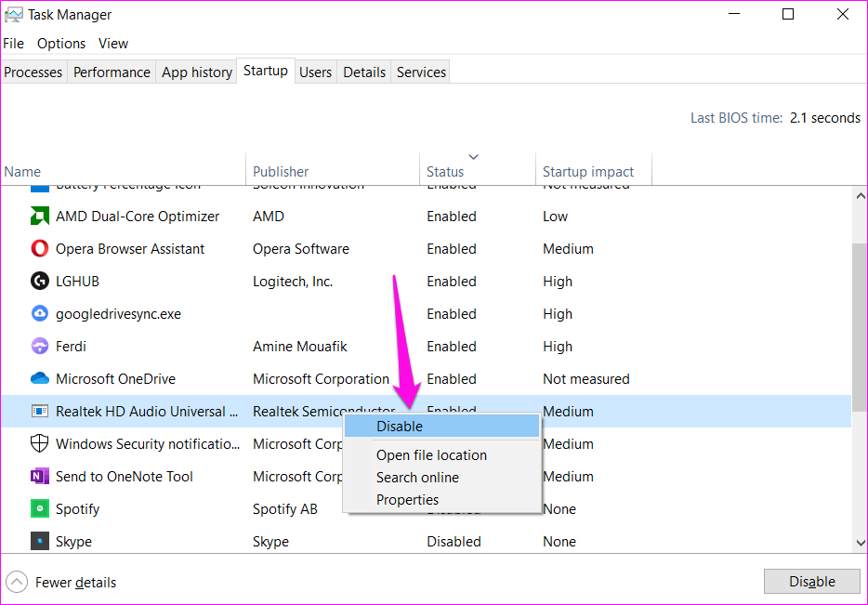Click Not measured impact for OneDrive

[586, 378]
